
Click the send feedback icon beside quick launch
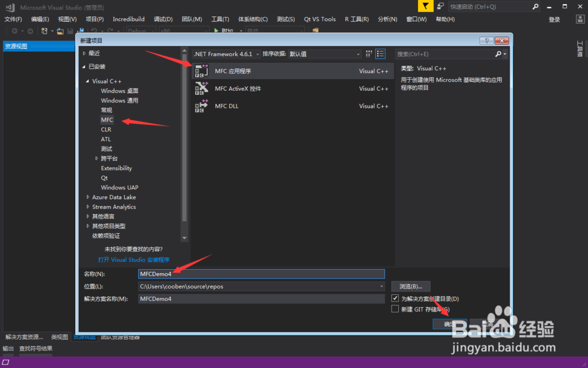click(x=440, y=6)
